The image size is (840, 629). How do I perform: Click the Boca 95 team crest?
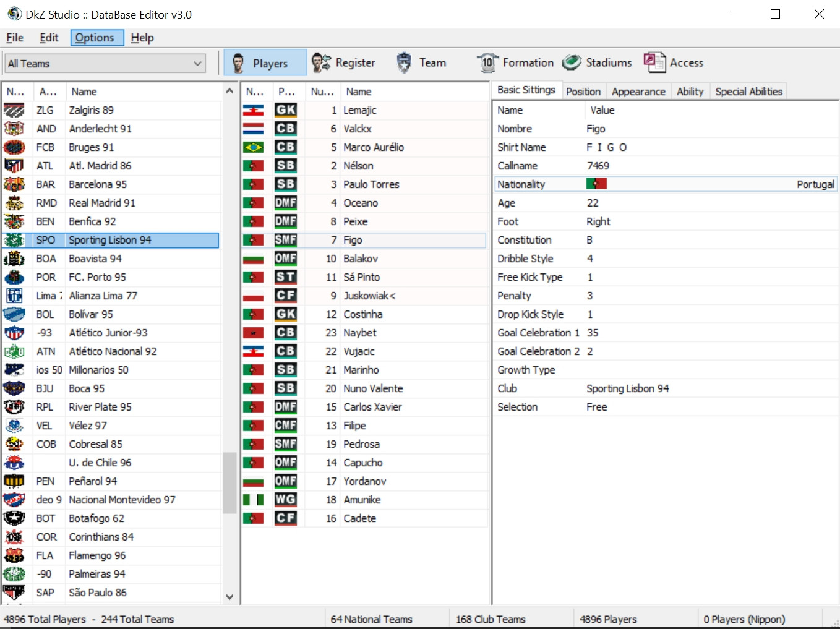14,388
